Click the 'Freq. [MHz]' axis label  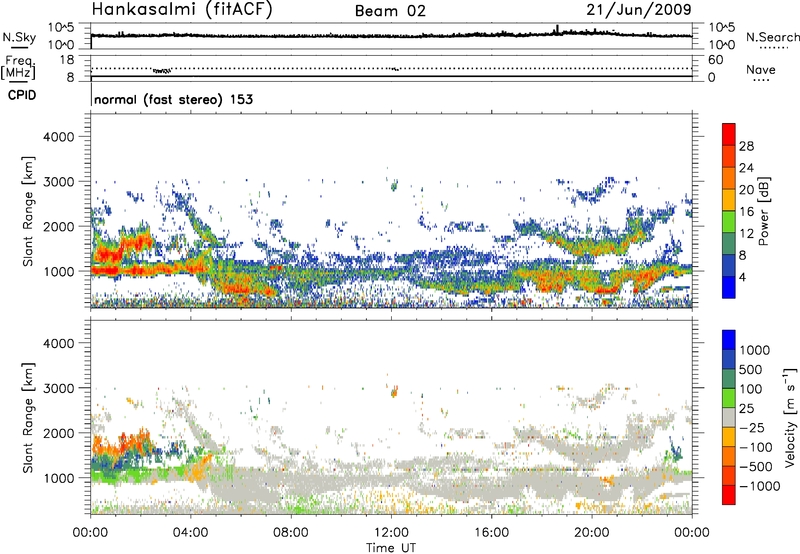19,67
